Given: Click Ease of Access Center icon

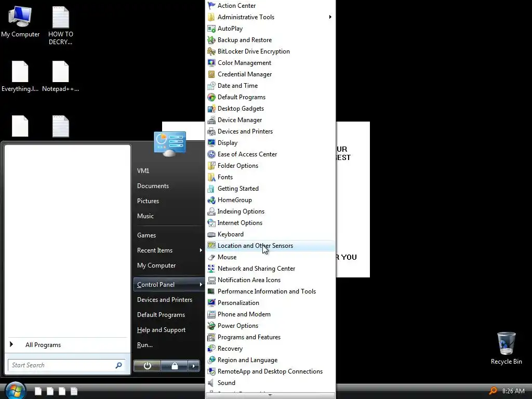Looking at the screenshot, I should tap(211, 154).
